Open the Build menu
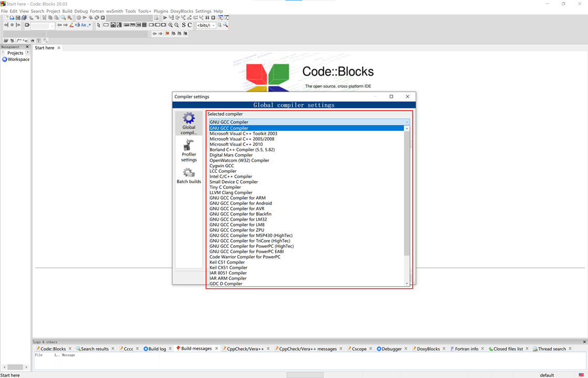Image resolution: width=588 pixels, height=378 pixels. coord(67,11)
